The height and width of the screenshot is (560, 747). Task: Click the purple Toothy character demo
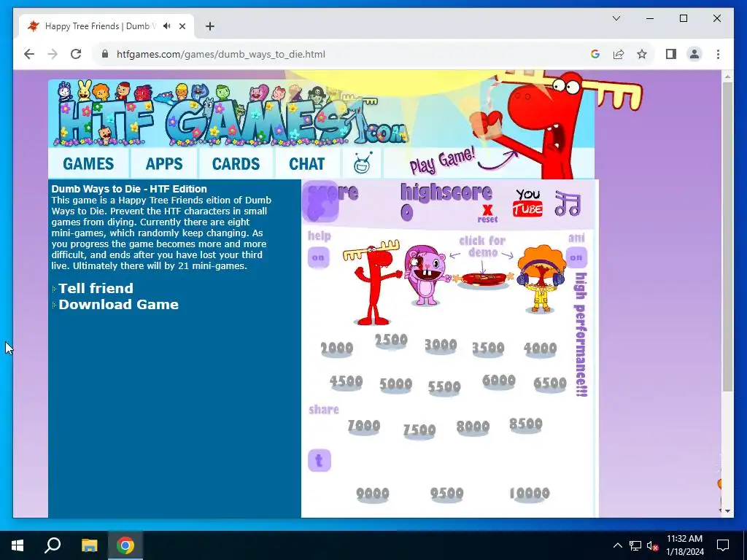click(x=427, y=275)
